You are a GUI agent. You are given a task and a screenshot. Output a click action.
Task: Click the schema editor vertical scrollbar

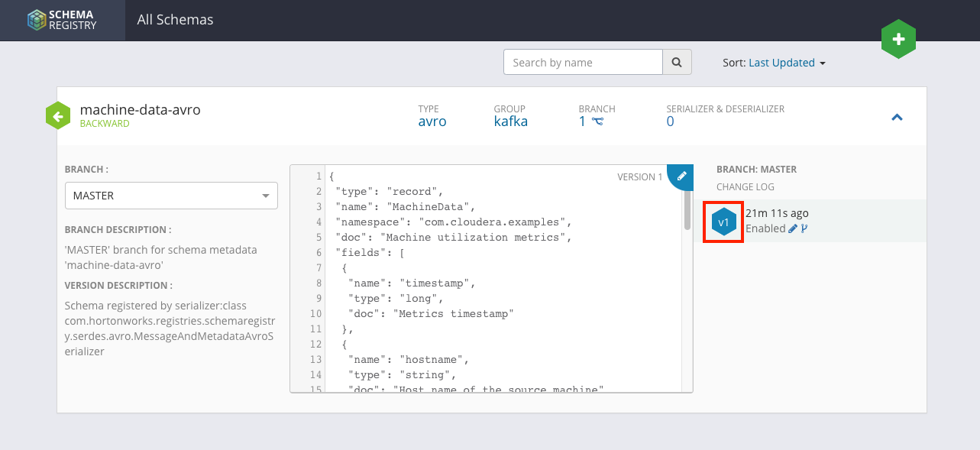tap(687, 212)
